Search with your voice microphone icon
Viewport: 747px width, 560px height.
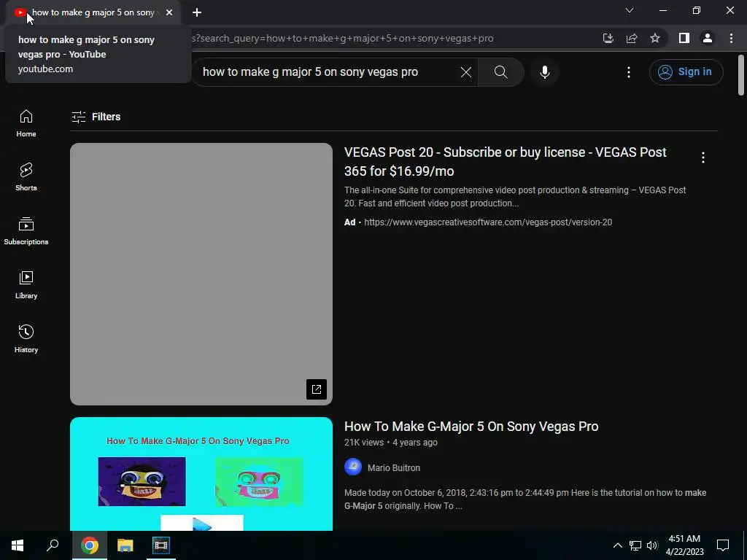pos(544,72)
